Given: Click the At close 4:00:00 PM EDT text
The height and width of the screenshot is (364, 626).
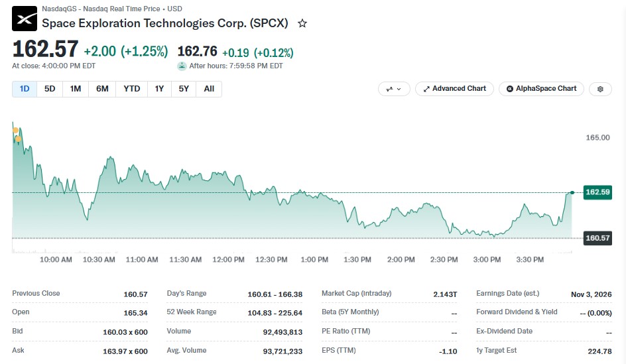Looking at the screenshot, I should [54, 66].
